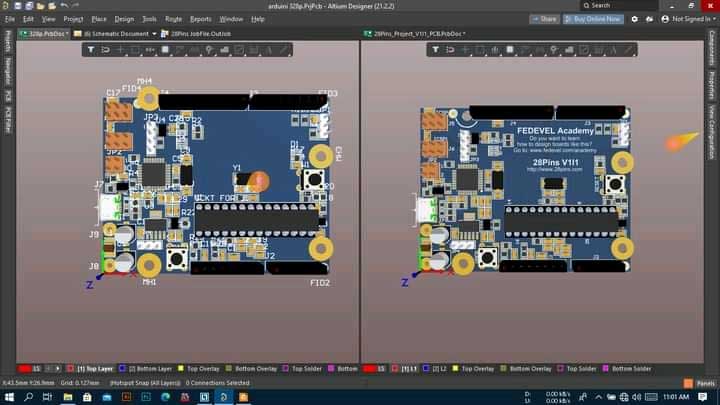Click the filter icon in left PCB toolbar
Image resolution: width=720 pixels, height=405 pixels.
click(90, 49)
